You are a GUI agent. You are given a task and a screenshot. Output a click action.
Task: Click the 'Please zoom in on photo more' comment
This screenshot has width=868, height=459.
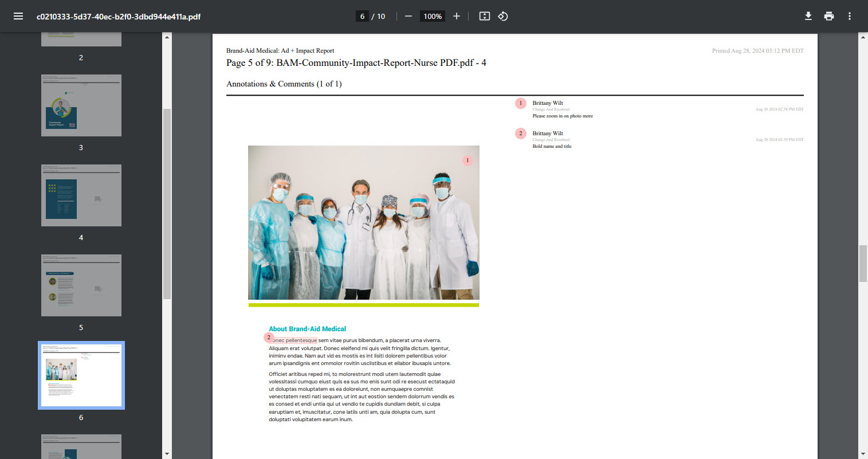pyautogui.click(x=563, y=116)
